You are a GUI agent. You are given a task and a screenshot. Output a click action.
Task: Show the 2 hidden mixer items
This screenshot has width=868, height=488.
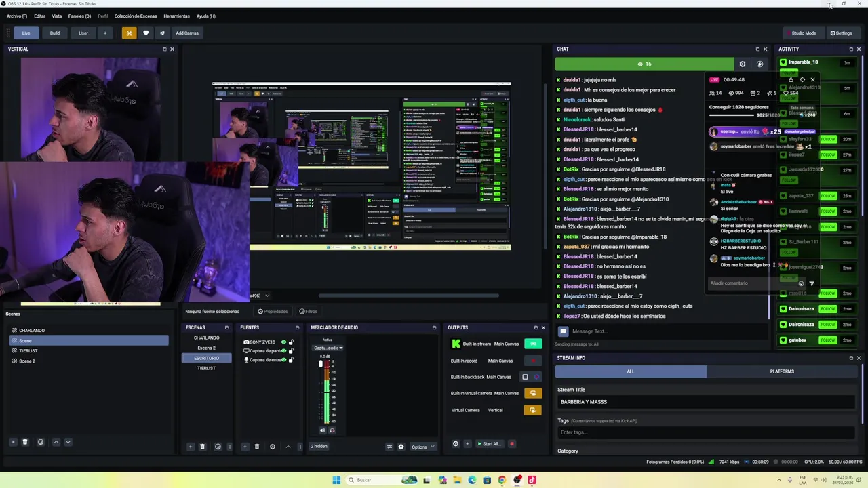(319, 447)
